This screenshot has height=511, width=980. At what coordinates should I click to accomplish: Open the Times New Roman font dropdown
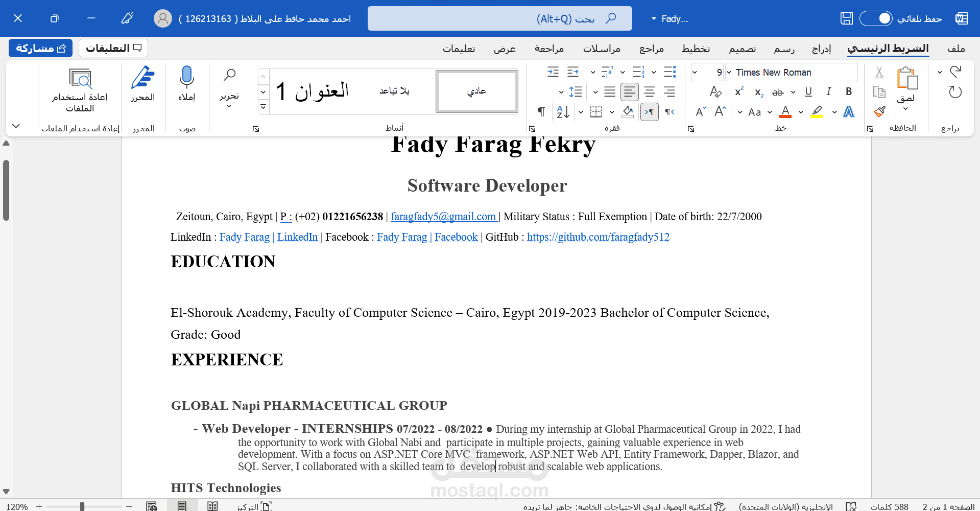click(x=729, y=73)
